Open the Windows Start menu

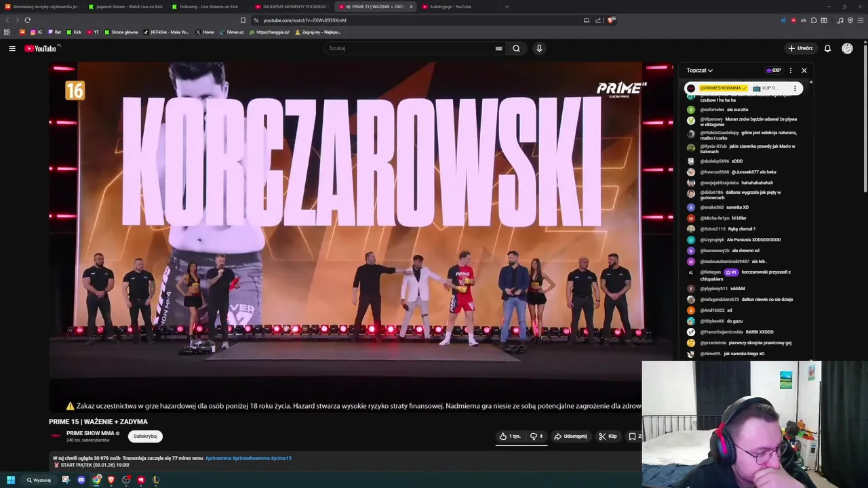pos(11,480)
